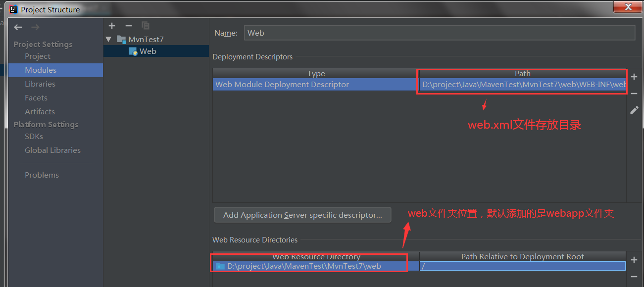Click the IntelliJ icon in title bar
The image size is (644, 287).
click(14, 9)
